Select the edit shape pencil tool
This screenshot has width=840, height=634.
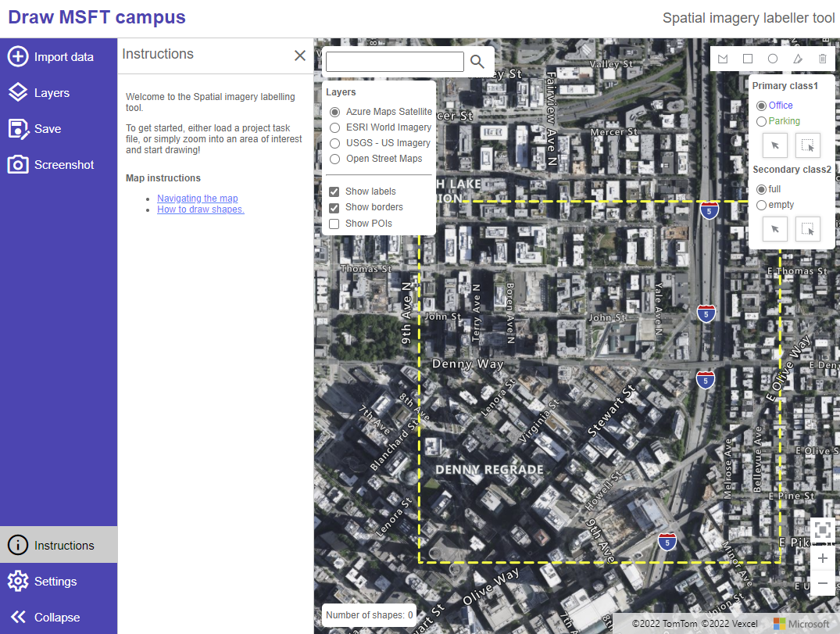click(x=798, y=59)
